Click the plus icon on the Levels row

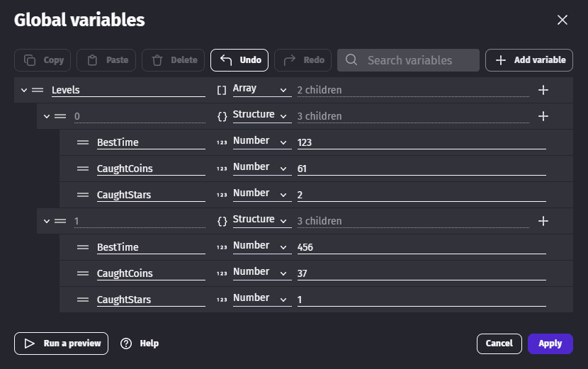coord(543,90)
